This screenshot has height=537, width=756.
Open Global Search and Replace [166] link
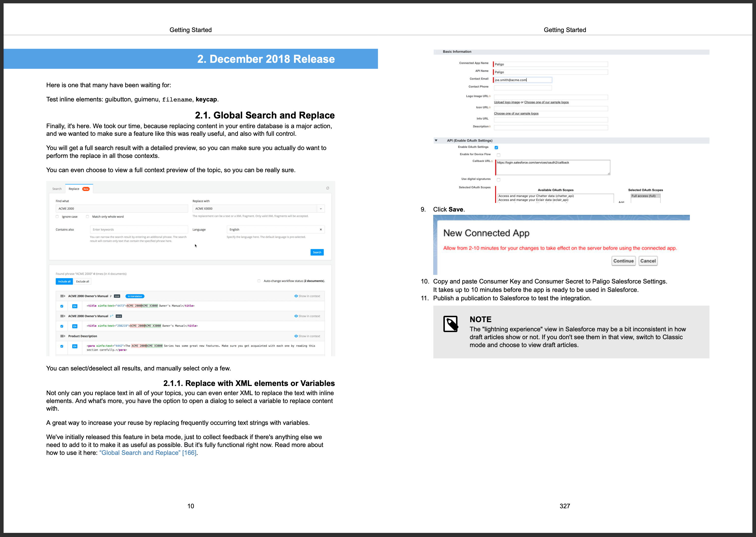[148, 453]
